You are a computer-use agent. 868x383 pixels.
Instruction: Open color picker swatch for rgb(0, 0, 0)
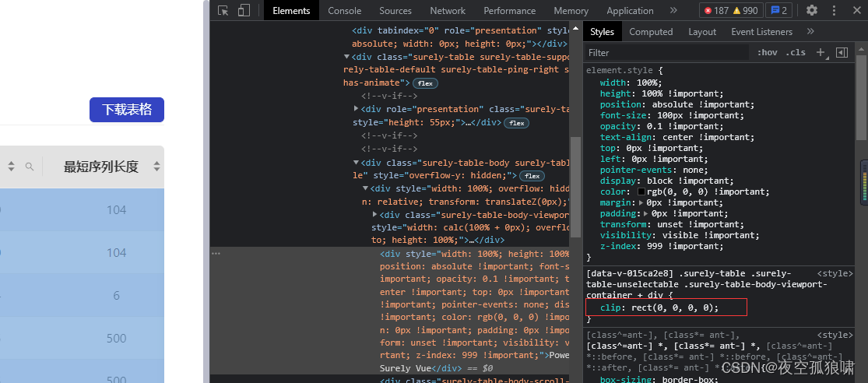pyautogui.click(x=641, y=192)
